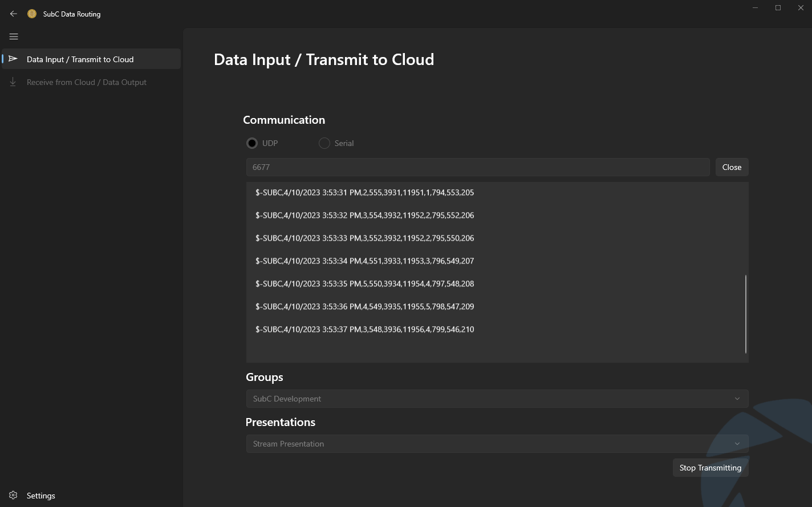Screen dimensions: 812x507
Task: Minimize the application window
Action: click(x=756, y=8)
